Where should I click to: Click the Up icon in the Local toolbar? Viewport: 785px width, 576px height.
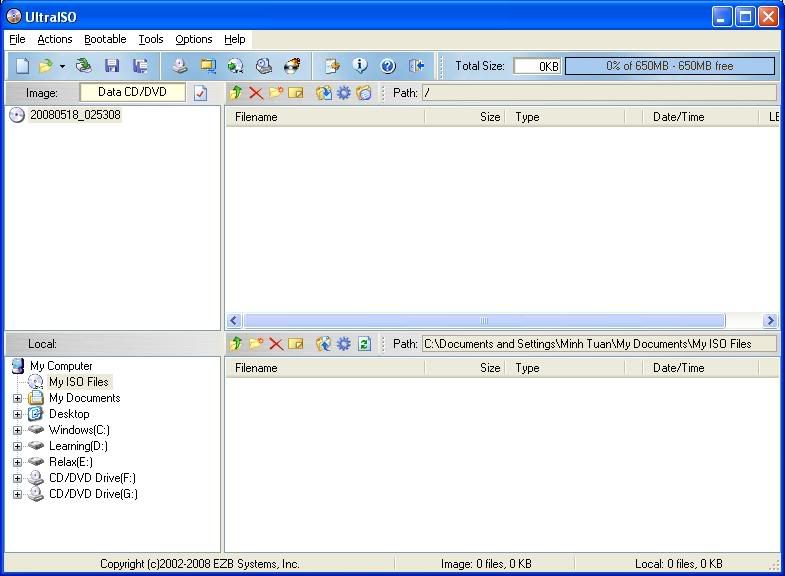236,344
